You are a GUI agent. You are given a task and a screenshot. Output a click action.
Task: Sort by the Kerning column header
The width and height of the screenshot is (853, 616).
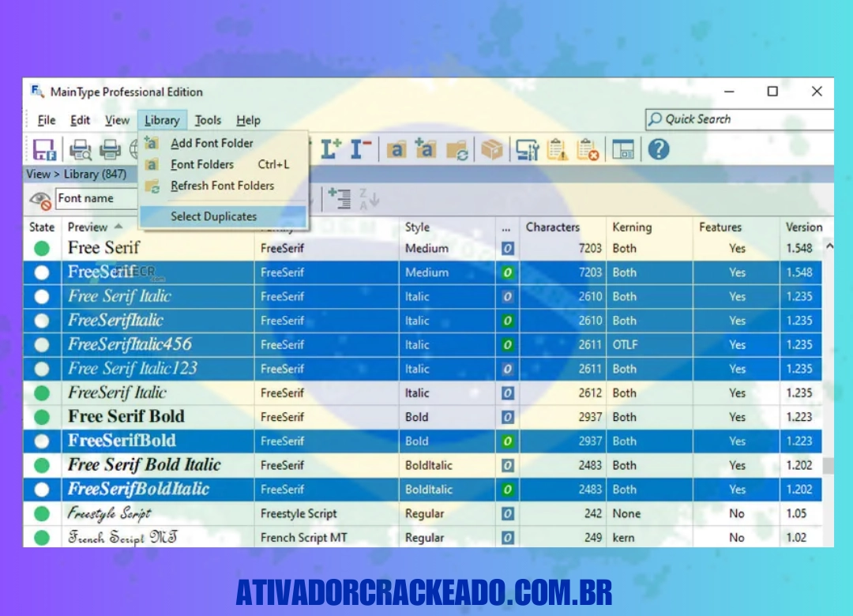click(x=649, y=227)
